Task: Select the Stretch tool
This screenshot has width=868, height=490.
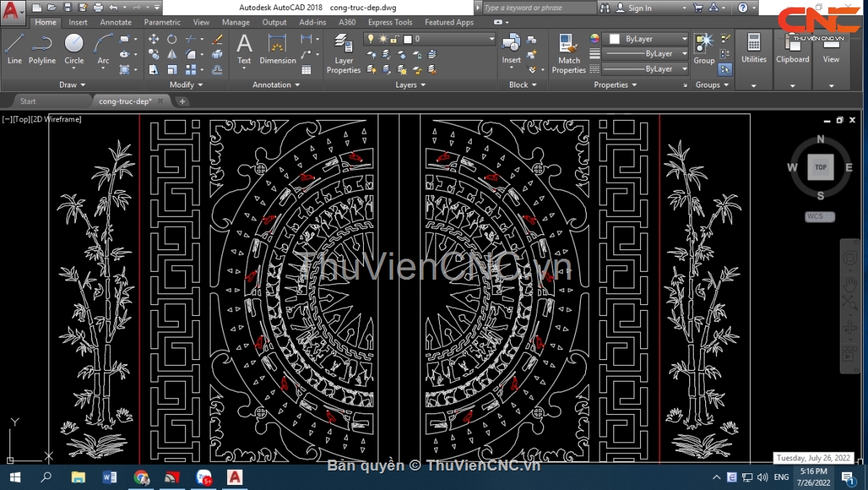Action: point(153,69)
